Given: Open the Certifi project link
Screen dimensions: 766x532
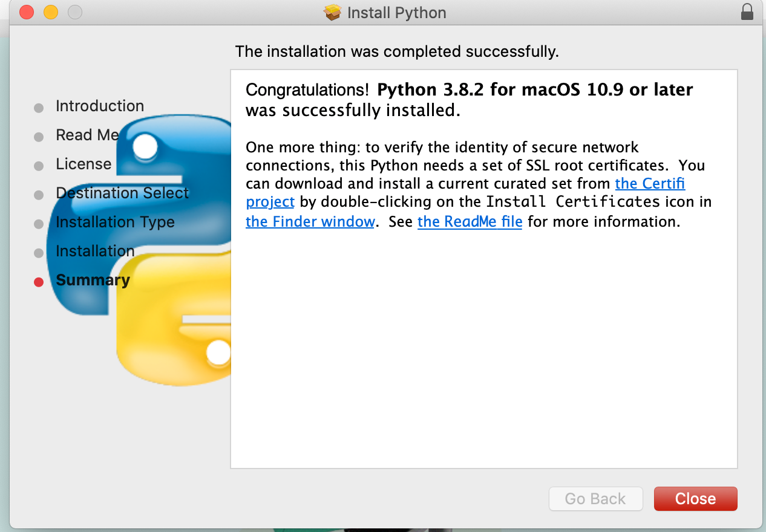Looking at the screenshot, I should click(x=650, y=183).
